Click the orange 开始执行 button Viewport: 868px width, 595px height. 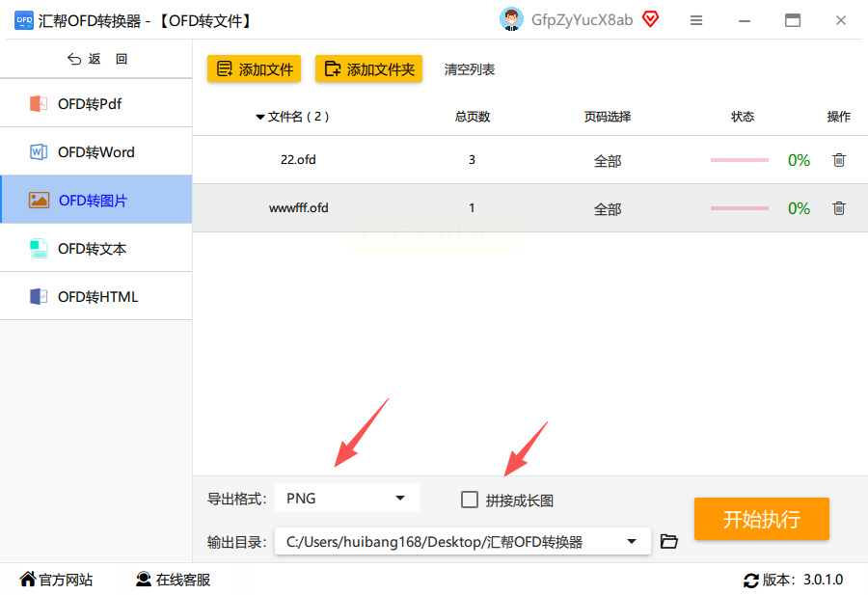(762, 519)
